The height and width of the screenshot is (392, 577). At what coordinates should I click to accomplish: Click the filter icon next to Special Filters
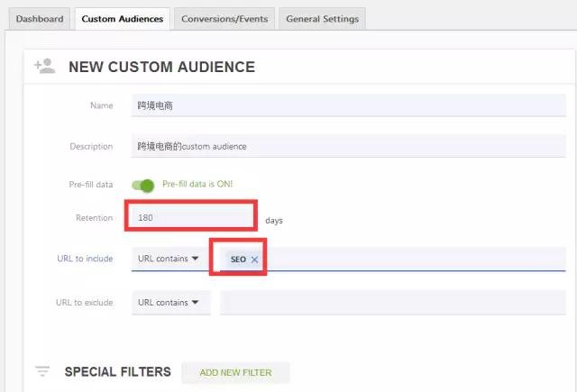pos(42,371)
